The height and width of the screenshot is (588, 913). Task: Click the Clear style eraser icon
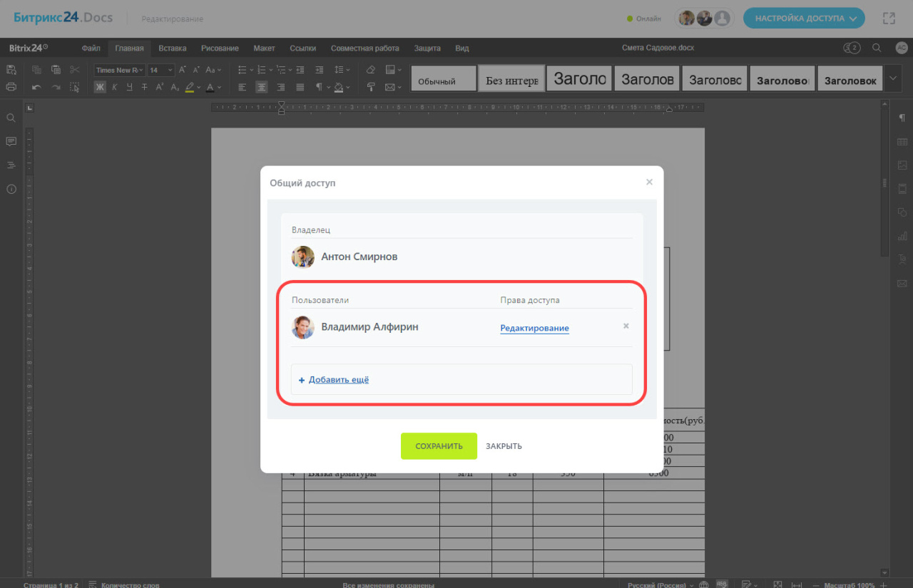[371, 70]
